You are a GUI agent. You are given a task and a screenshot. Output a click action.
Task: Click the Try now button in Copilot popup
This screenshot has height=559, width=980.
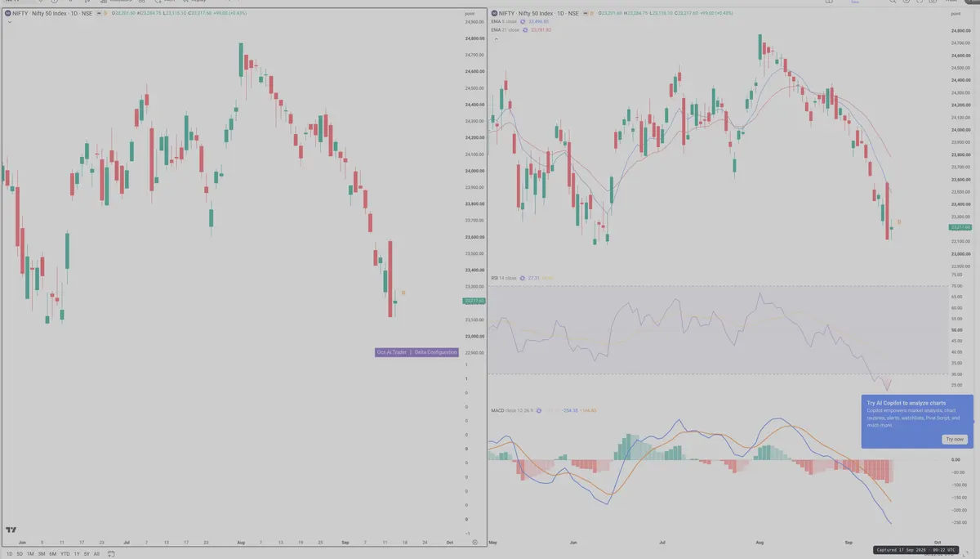pos(954,439)
